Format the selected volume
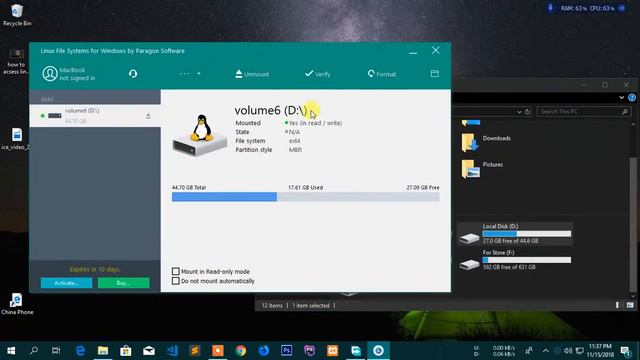 tap(382, 74)
